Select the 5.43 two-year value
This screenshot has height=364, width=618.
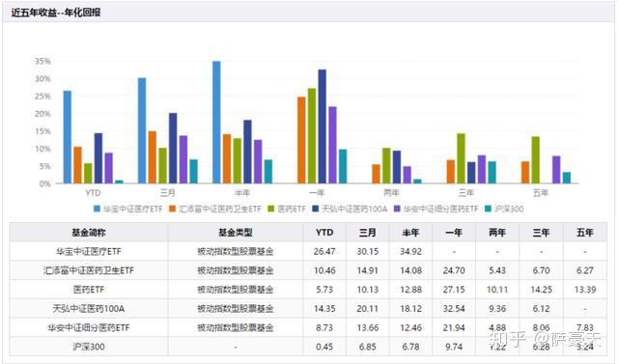click(497, 270)
